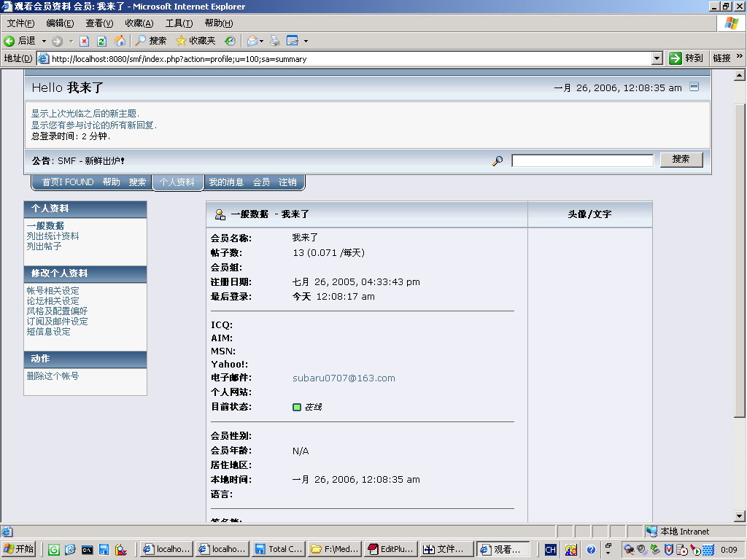Expand the address bar dropdown arrow
The image size is (747, 560).
[x=657, y=58]
